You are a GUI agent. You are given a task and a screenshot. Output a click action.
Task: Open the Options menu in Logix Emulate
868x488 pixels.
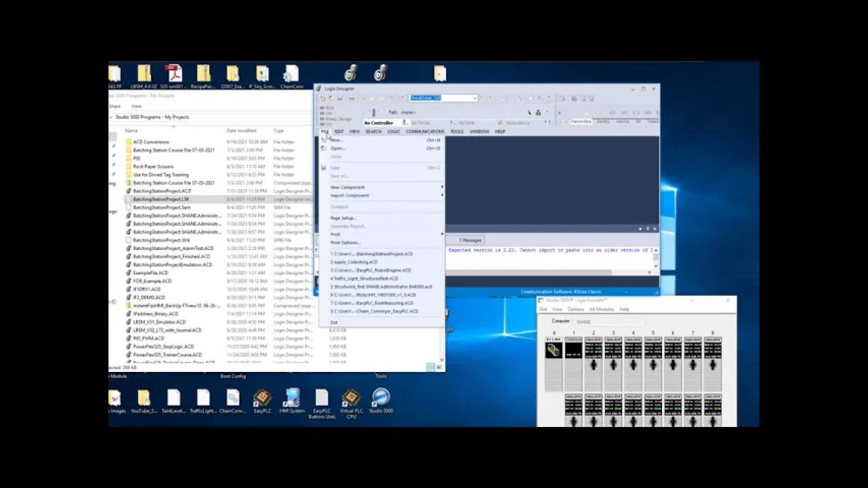[x=575, y=309]
